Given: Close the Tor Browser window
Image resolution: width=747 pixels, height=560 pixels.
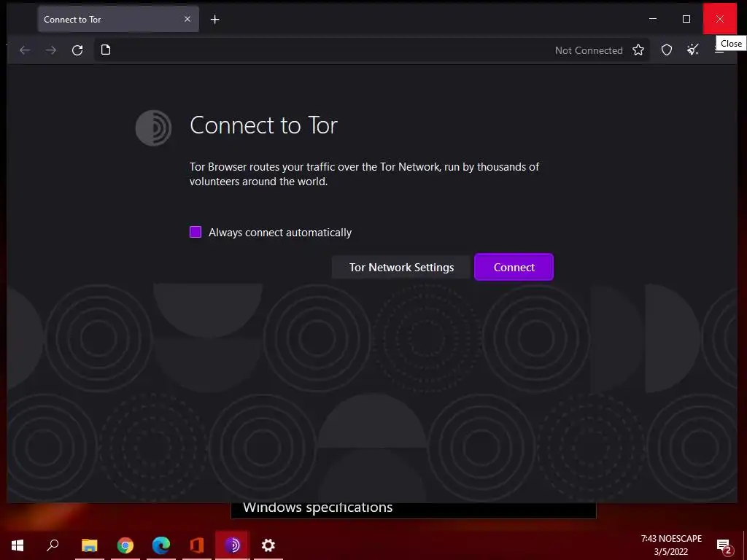Looking at the screenshot, I should coord(720,19).
